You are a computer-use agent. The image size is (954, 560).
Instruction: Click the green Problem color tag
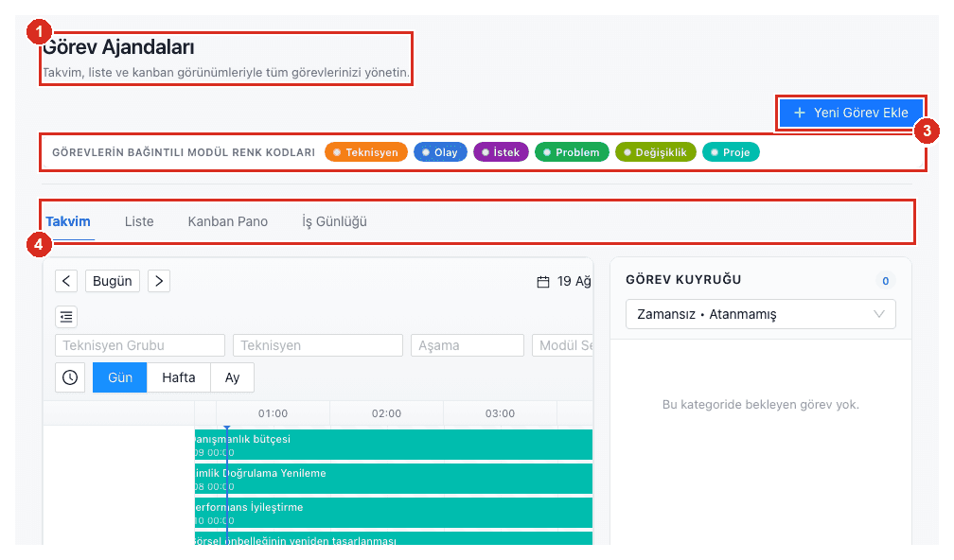(x=572, y=152)
